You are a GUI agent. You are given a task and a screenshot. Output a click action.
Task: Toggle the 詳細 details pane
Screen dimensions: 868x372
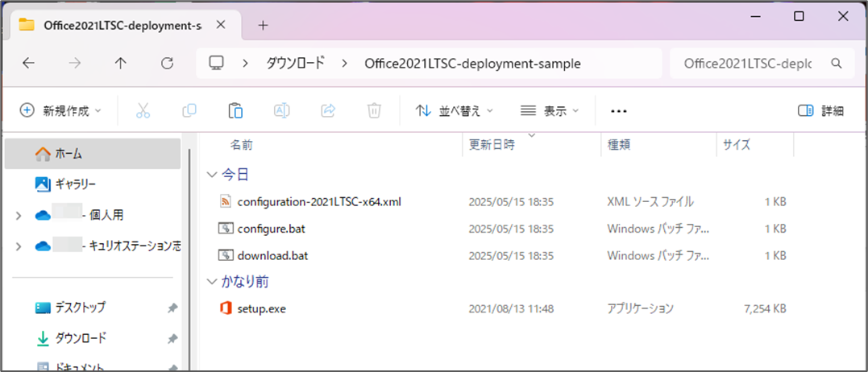pyautogui.click(x=821, y=110)
